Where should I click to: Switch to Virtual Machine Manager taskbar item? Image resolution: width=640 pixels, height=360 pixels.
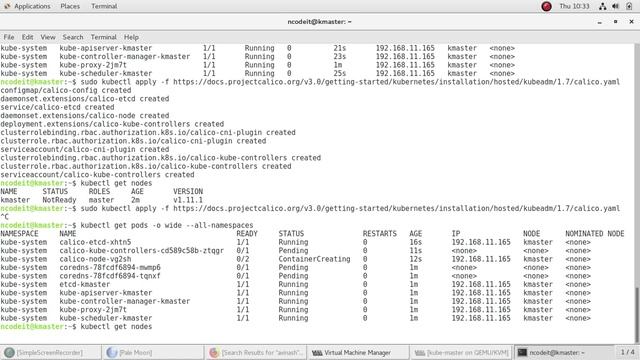coord(358,353)
